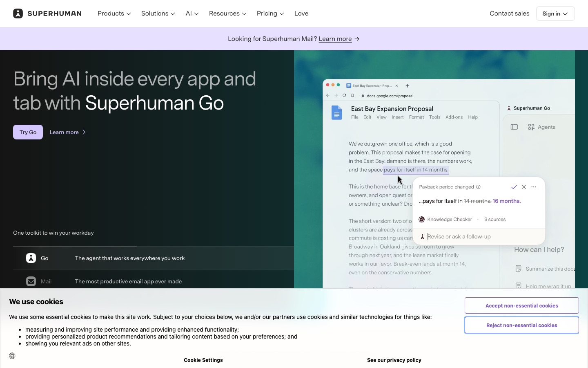Open the Agents icon in Superhuman Go panel
The width and height of the screenshot is (588, 368).
tap(531, 127)
